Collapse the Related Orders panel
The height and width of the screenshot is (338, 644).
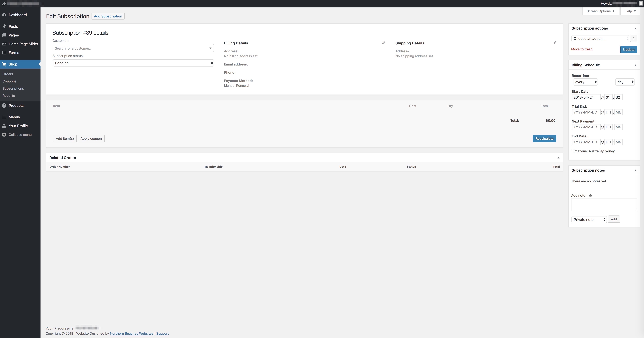coord(558,158)
